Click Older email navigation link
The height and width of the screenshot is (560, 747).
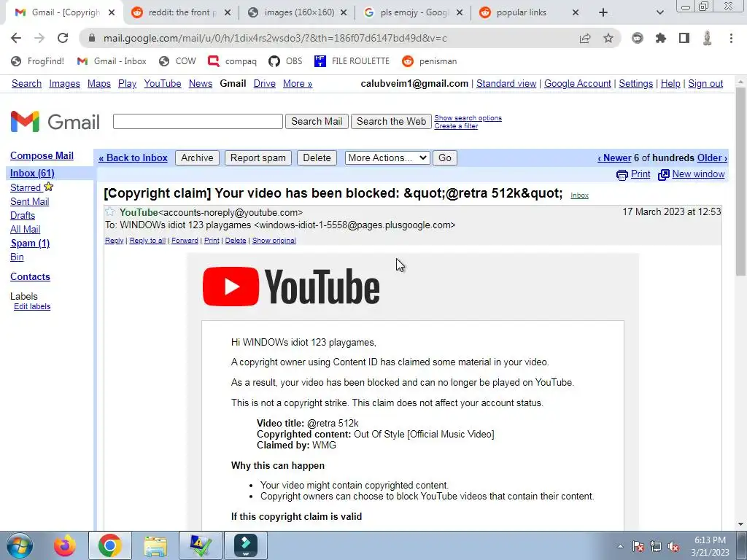pos(712,157)
